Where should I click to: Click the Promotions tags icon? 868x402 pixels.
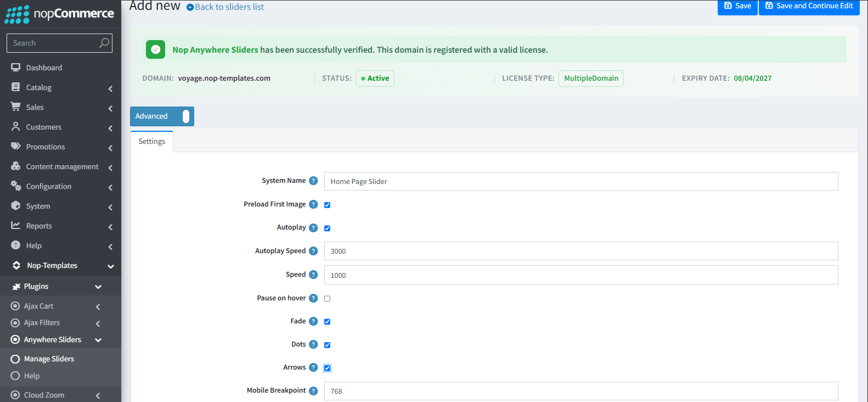tap(16, 147)
